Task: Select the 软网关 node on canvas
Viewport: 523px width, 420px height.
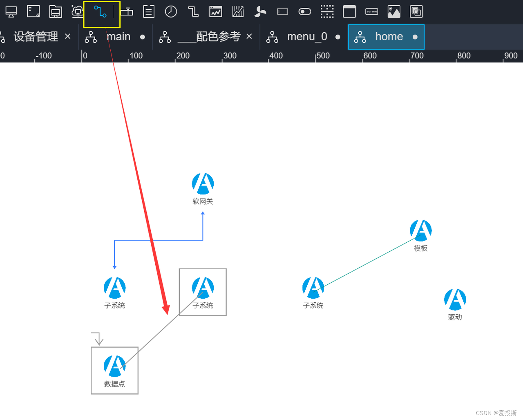Action: click(203, 189)
